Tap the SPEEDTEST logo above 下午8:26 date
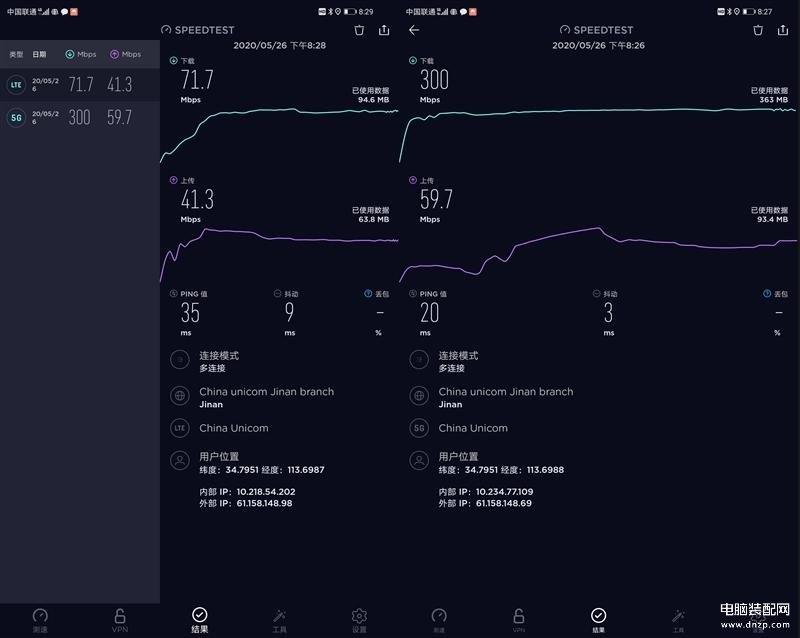Viewport: 800px width, 638px height. pyautogui.click(x=596, y=30)
